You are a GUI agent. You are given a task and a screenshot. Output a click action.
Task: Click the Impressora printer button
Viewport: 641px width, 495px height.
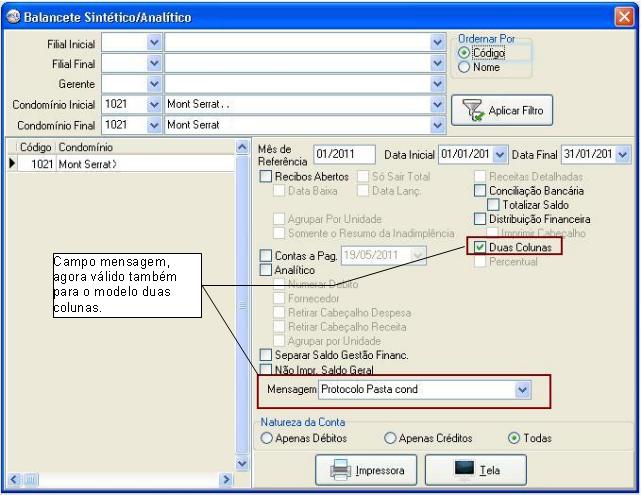coord(367,470)
